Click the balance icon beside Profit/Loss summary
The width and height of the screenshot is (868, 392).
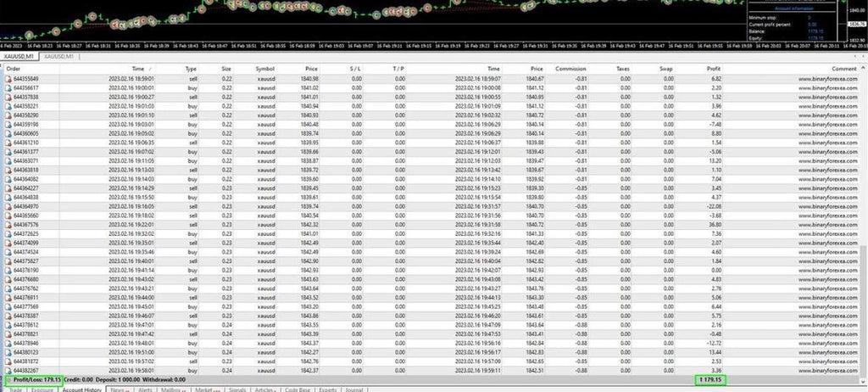(8, 379)
